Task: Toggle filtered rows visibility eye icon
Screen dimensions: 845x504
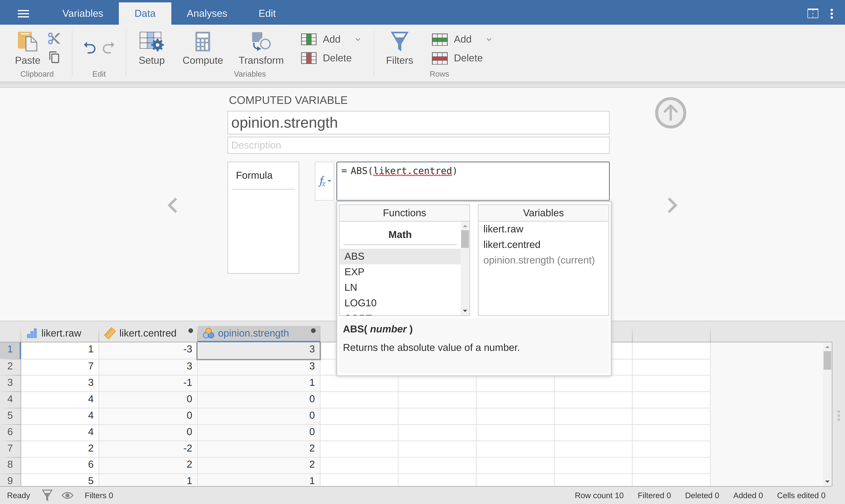Action: pos(68,496)
